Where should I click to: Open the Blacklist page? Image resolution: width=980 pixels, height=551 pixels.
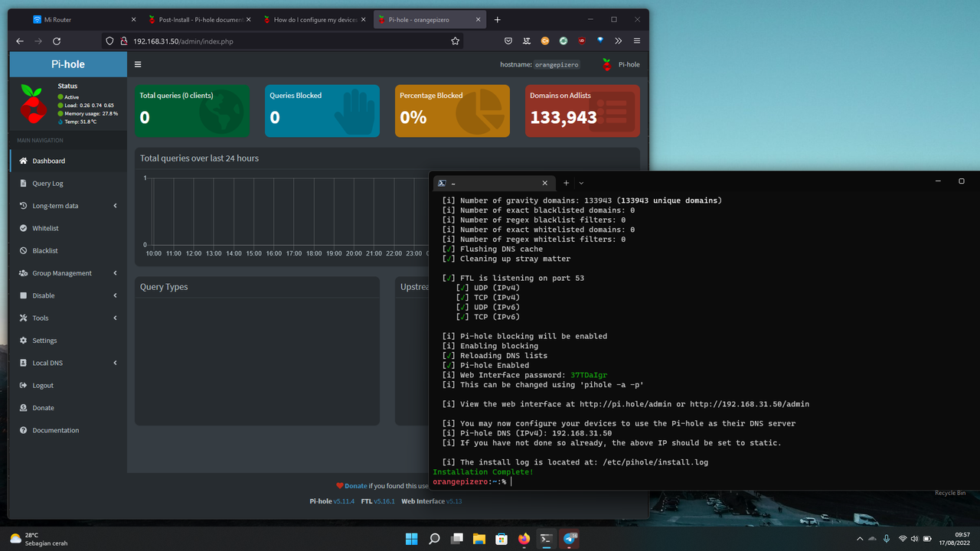pyautogui.click(x=45, y=251)
